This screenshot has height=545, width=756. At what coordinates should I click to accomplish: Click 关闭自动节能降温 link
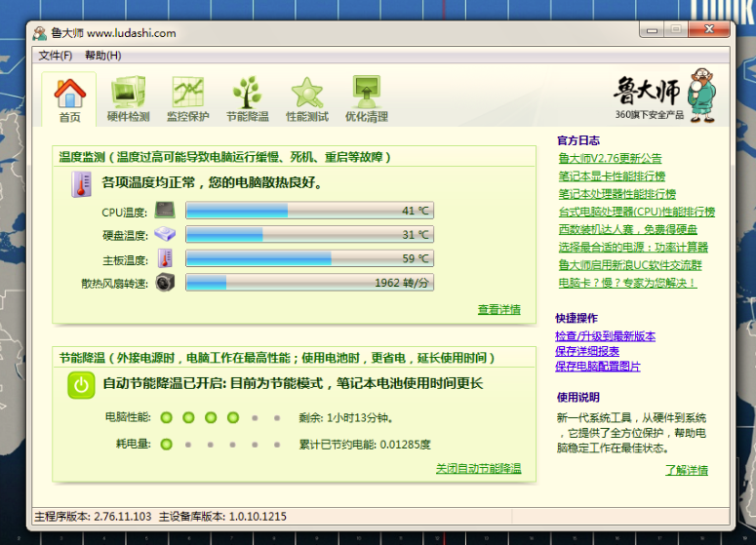point(478,468)
